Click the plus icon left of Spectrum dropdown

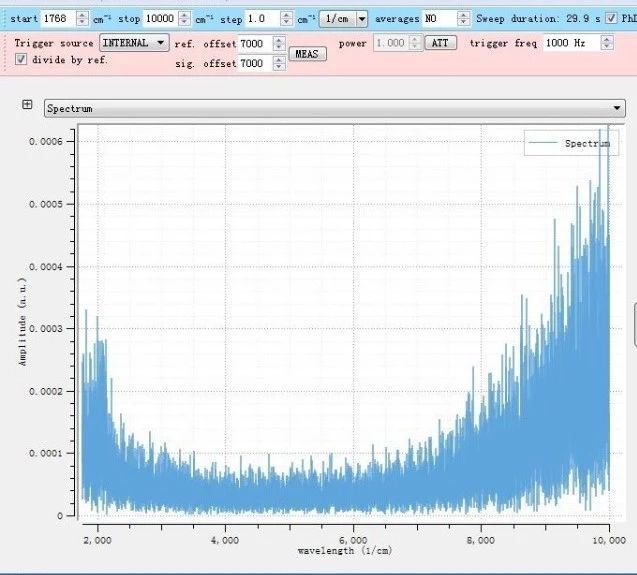[27, 105]
